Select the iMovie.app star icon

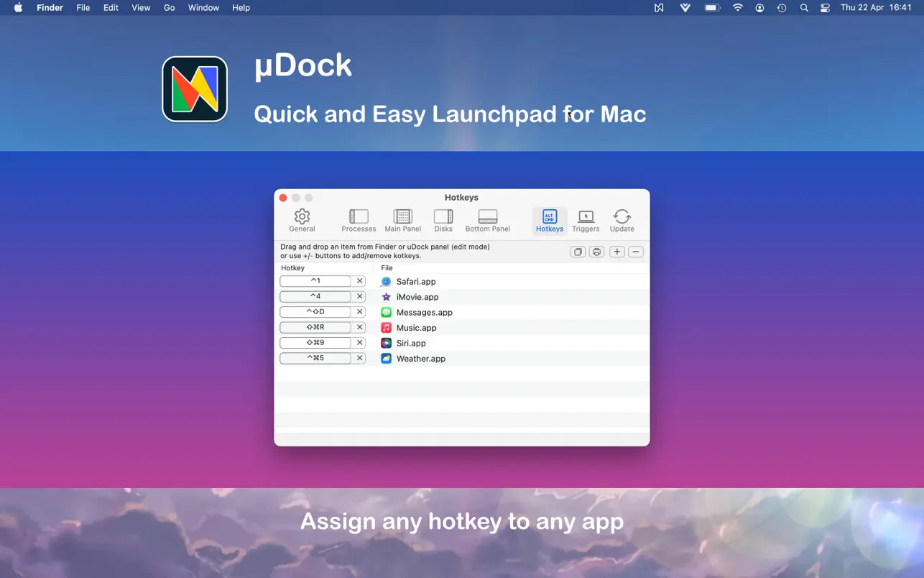coord(386,297)
